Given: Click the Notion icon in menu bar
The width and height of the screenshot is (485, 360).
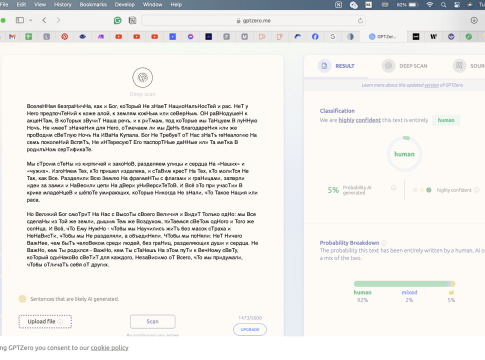Looking at the screenshot, I should coord(338,5).
